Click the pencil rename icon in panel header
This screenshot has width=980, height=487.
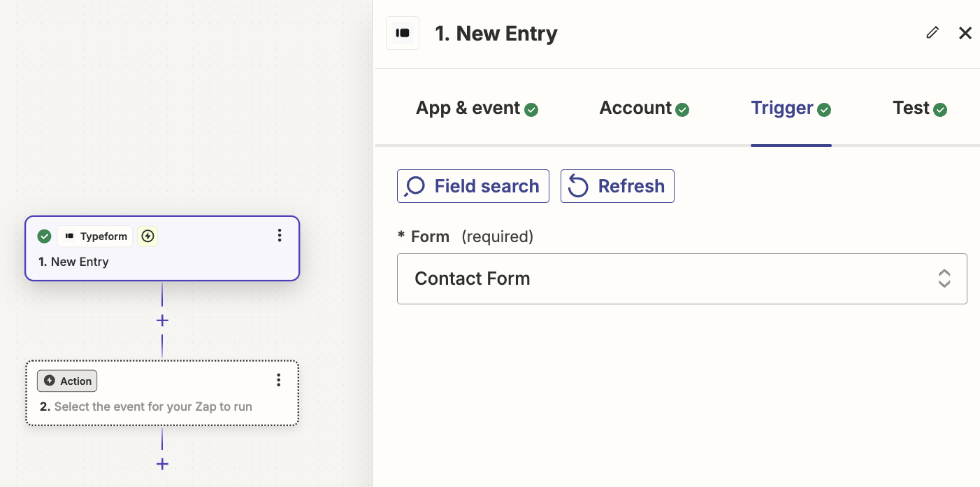click(x=932, y=32)
